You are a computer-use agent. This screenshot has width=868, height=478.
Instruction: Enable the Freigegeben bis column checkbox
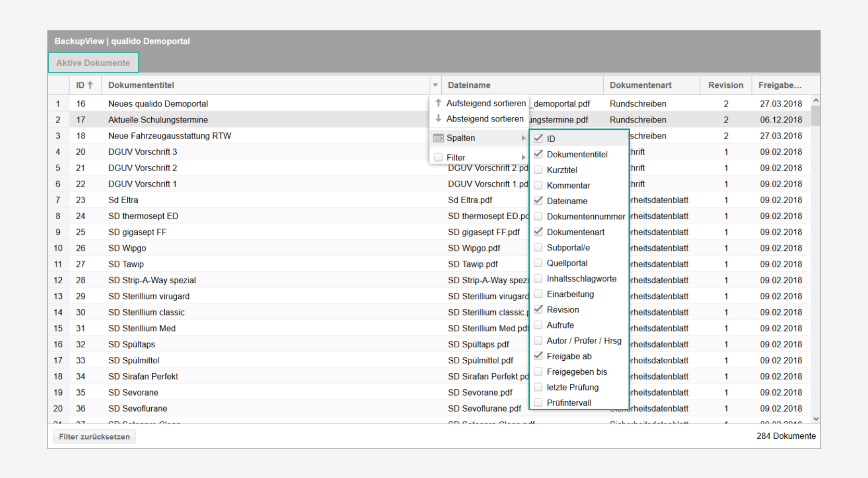pos(538,372)
